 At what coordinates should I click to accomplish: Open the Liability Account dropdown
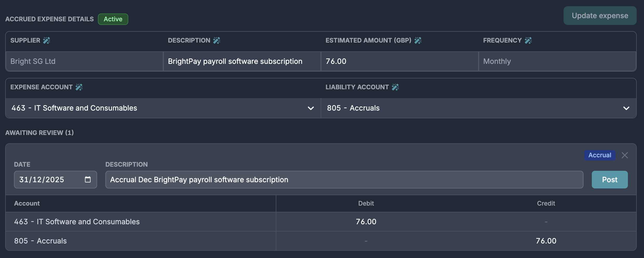(479, 108)
